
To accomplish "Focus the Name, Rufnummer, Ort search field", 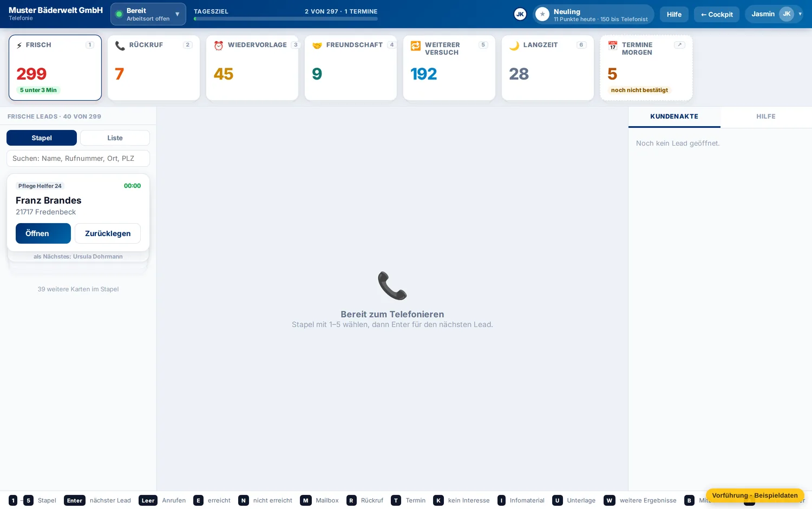I will (x=78, y=159).
